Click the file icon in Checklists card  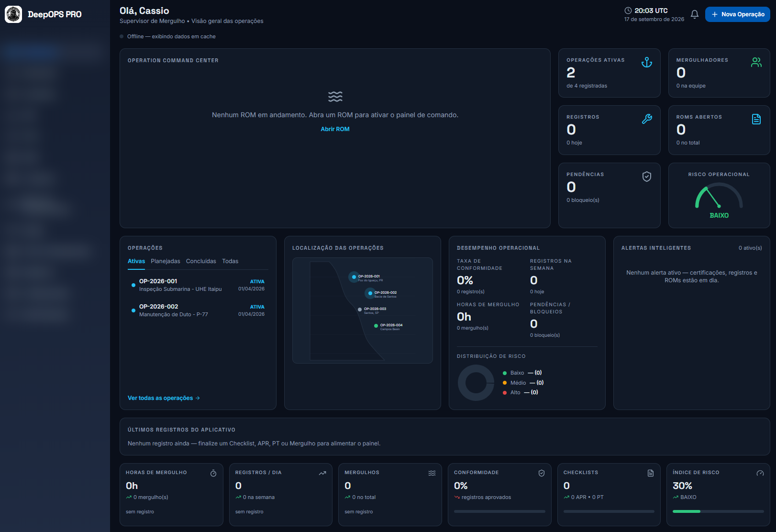coord(651,473)
